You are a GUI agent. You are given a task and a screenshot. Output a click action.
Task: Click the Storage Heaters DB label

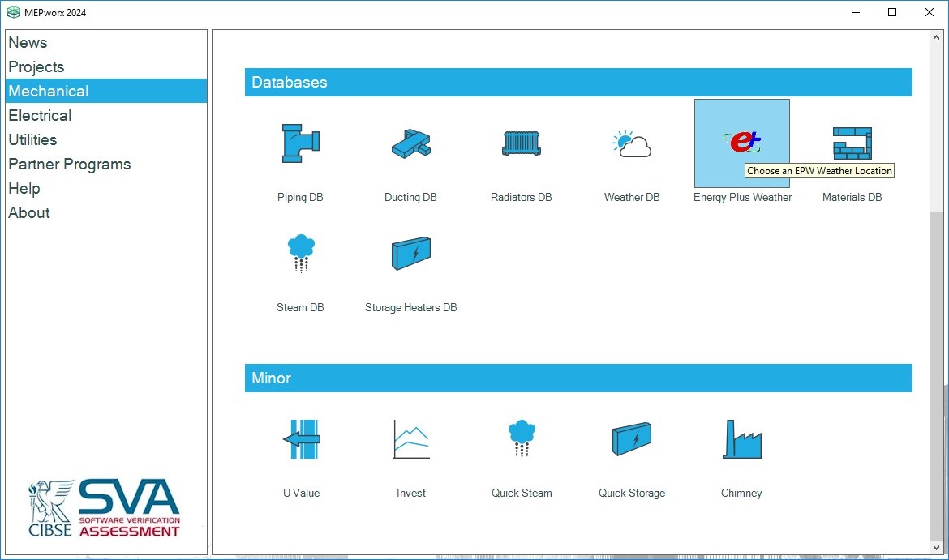tap(411, 307)
